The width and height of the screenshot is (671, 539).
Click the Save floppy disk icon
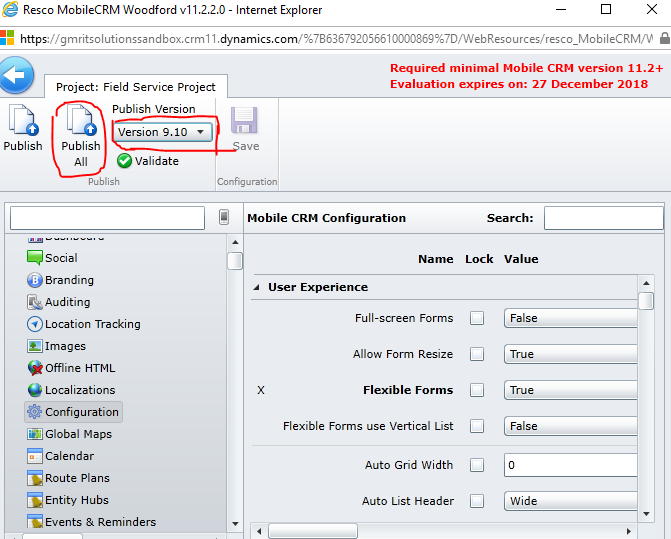(x=244, y=120)
